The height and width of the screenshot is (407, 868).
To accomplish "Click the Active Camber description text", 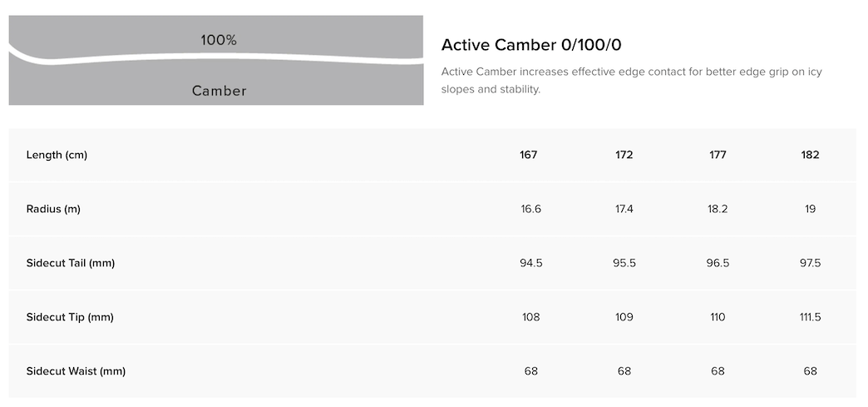I will click(631, 80).
